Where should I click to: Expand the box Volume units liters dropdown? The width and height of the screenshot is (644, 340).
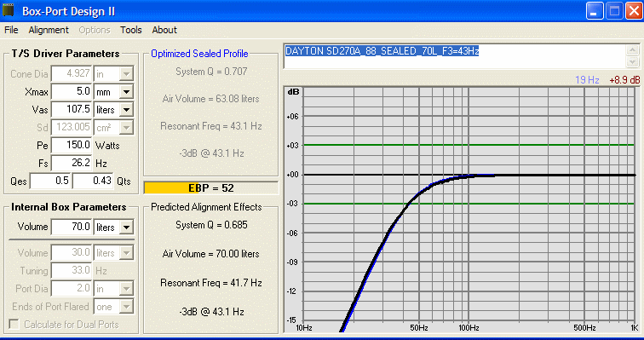(126, 227)
